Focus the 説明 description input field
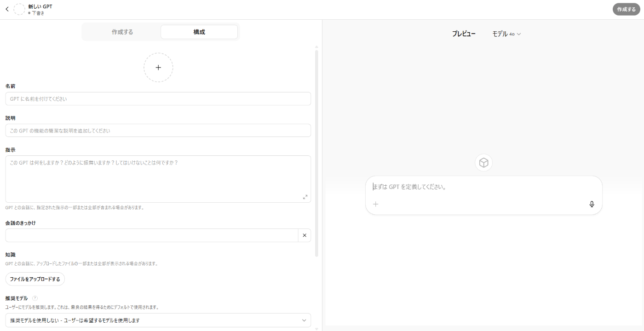Image resolution: width=644 pixels, height=331 pixels. click(x=158, y=131)
